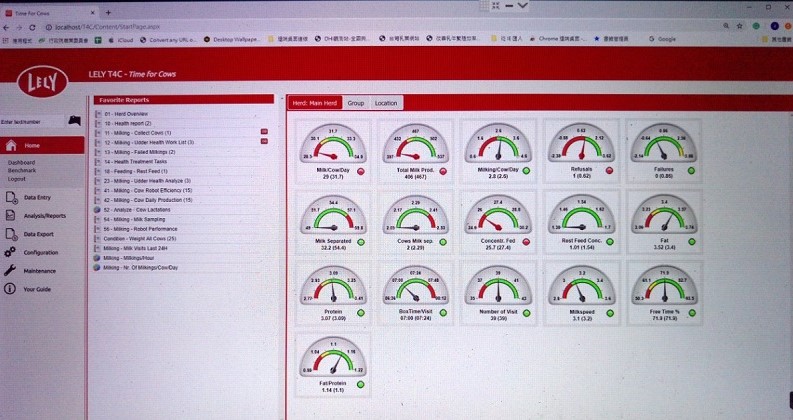Click the Configuration gears icon
Viewport: 793px width, 420px height.
click(x=10, y=252)
